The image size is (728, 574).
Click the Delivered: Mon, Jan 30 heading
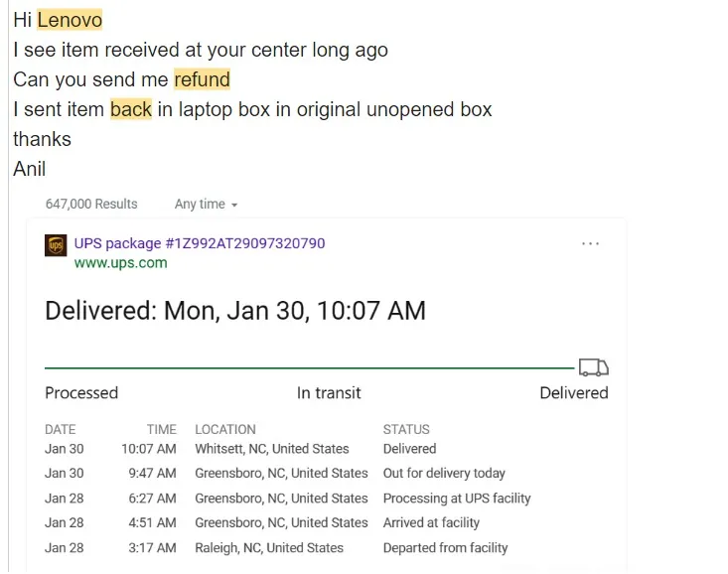pos(235,310)
